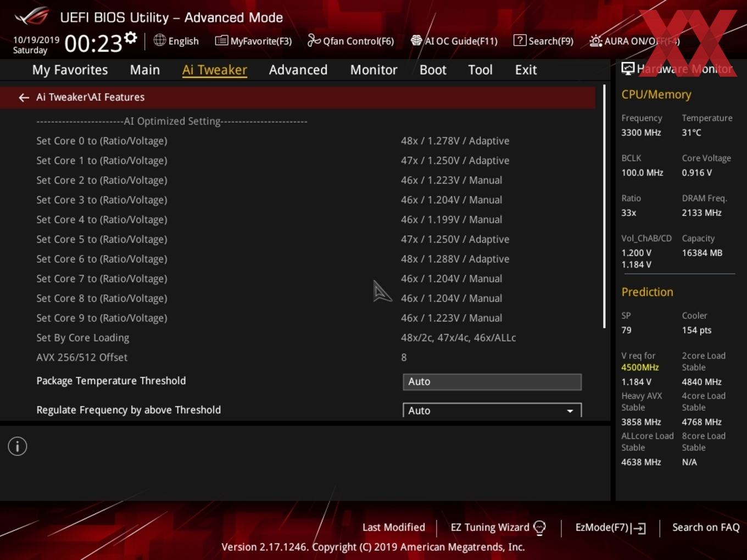Change language via English button
The height and width of the screenshot is (560, 747).
tap(176, 41)
